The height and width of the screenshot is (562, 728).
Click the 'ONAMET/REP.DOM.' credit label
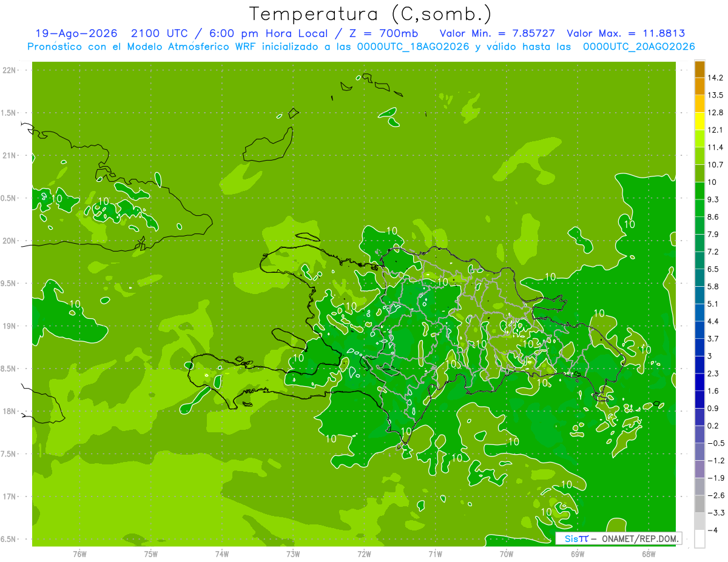(640, 538)
